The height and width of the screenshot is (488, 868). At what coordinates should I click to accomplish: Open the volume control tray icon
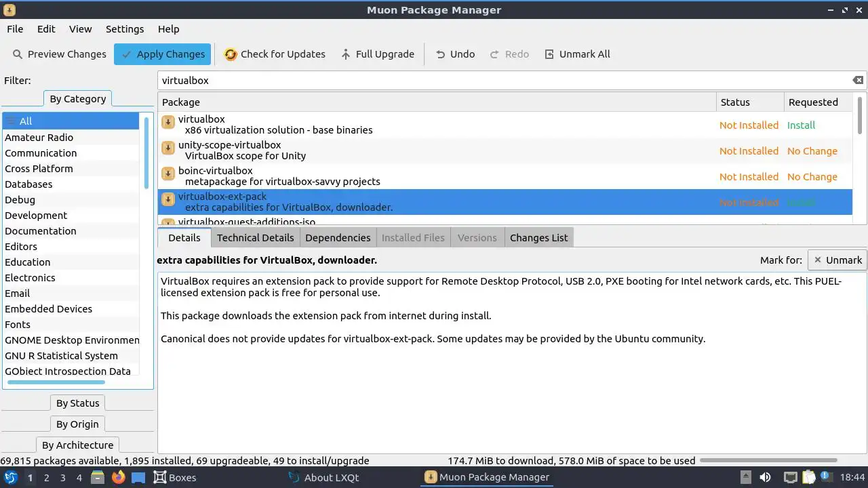765,477
